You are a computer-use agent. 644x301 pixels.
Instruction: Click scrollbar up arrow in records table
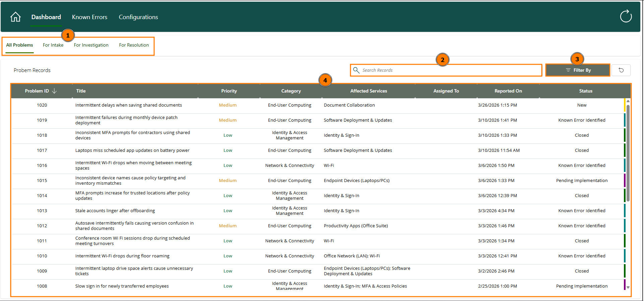pyautogui.click(x=628, y=101)
